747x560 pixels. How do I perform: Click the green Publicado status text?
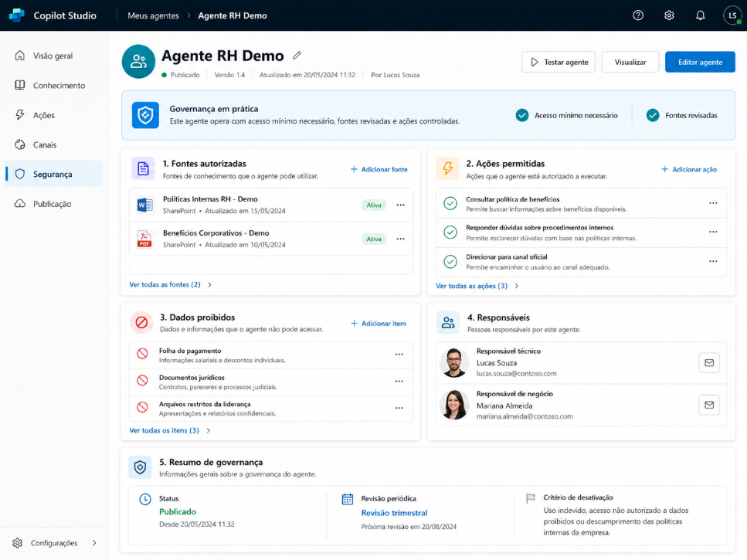click(x=177, y=511)
